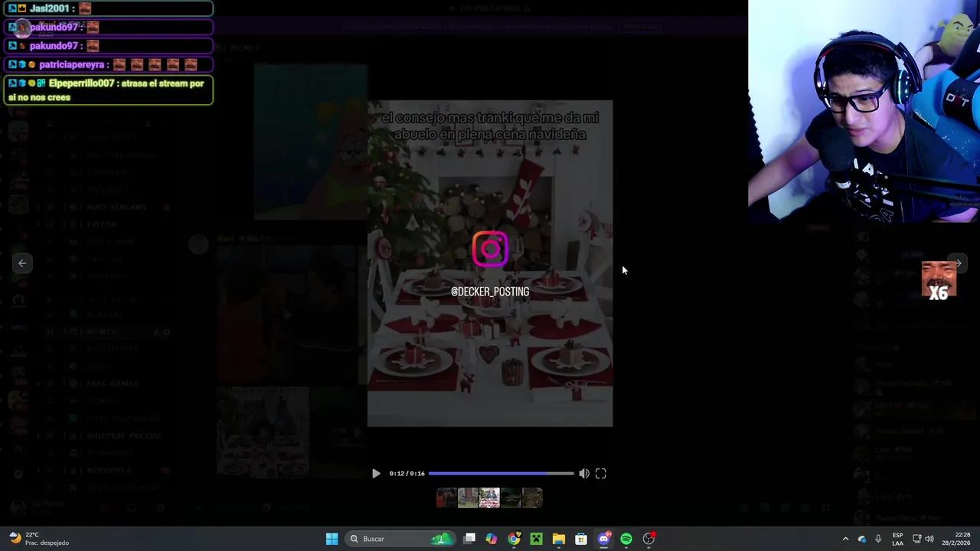The width and height of the screenshot is (980, 551).
Task: Open Minecraft creeper icon in the taskbar
Action: pos(536,539)
